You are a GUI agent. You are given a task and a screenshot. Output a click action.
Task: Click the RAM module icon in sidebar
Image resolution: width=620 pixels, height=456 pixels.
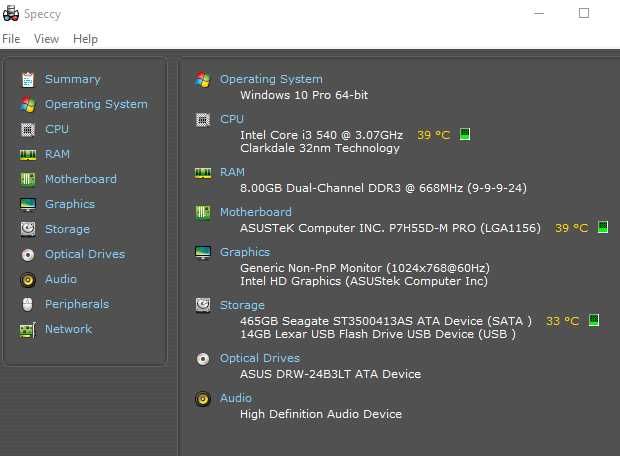(x=28, y=154)
